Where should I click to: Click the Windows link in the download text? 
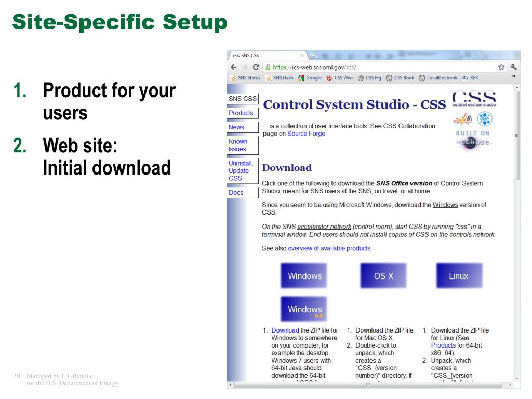(x=445, y=205)
